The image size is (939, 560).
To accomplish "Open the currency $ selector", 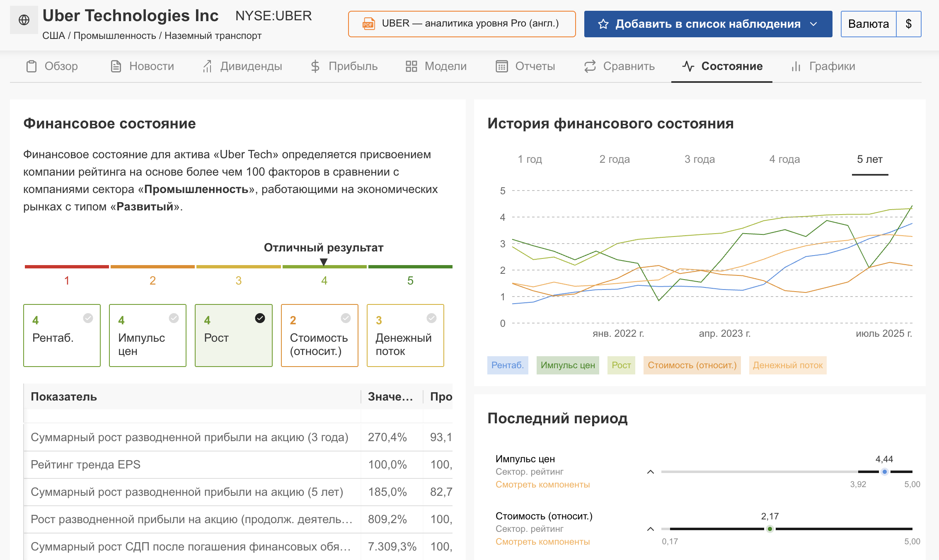I will [908, 24].
